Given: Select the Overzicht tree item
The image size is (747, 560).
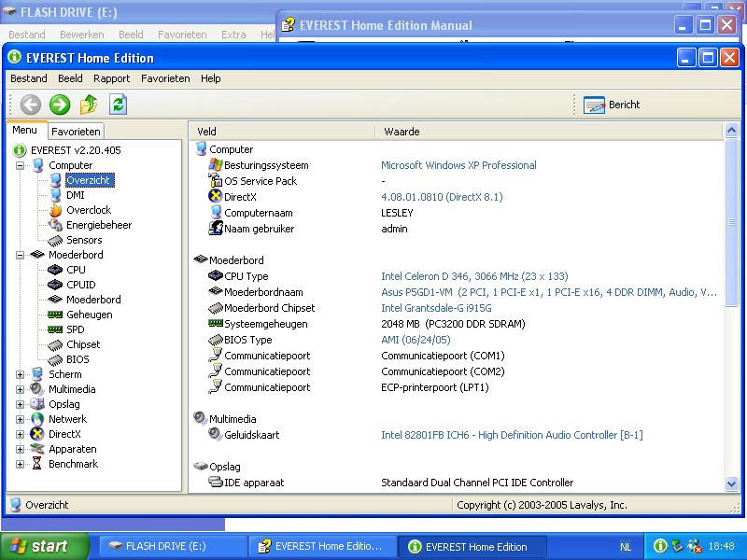Looking at the screenshot, I should tap(88, 180).
